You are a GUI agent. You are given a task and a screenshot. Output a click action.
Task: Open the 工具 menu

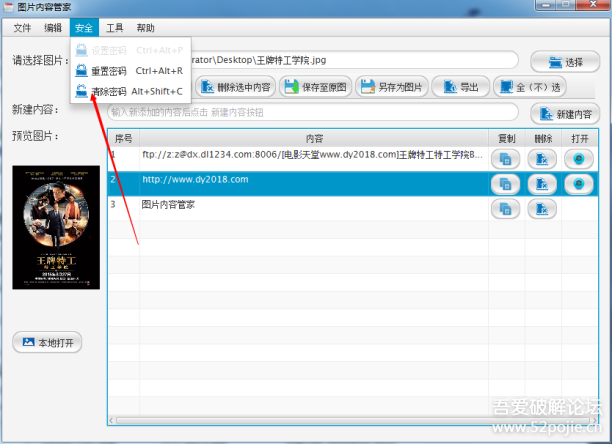coord(114,28)
